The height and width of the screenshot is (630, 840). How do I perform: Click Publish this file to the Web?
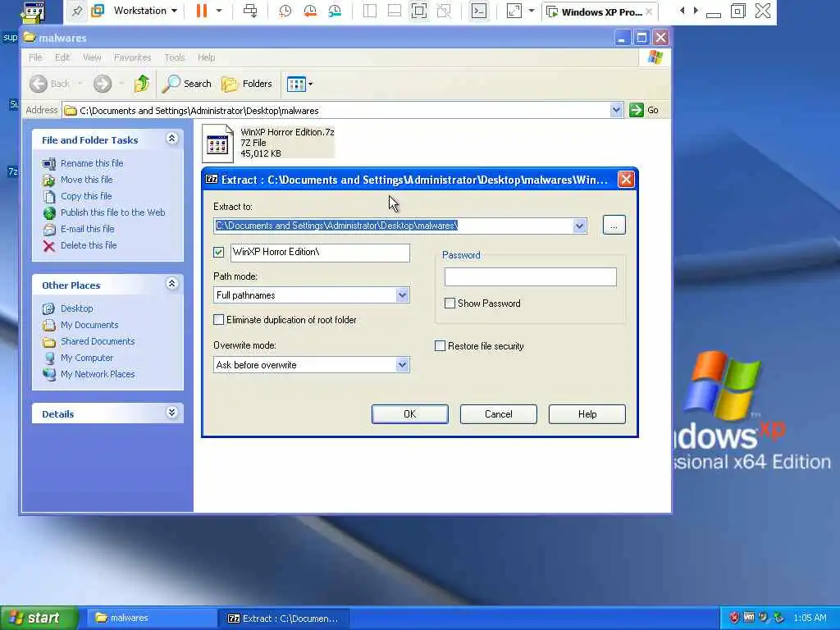click(x=112, y=212)
